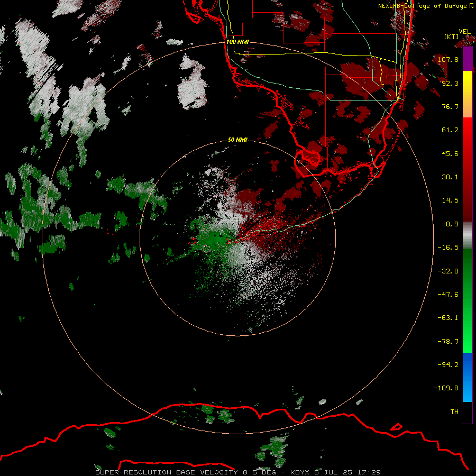Image resolution: width=476 pixels, height=476 pixels.
Task: Click the 92.3 velocity scale value
Action: coord(450,83)
